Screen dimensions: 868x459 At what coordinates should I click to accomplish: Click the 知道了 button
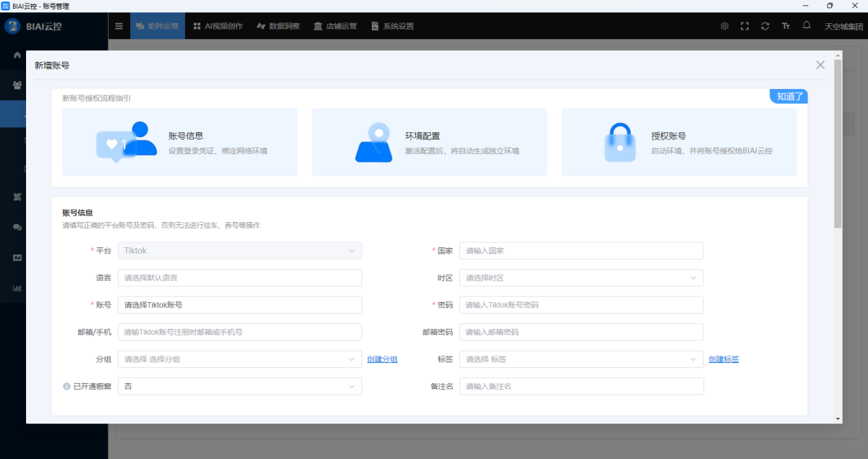(789, 96)
